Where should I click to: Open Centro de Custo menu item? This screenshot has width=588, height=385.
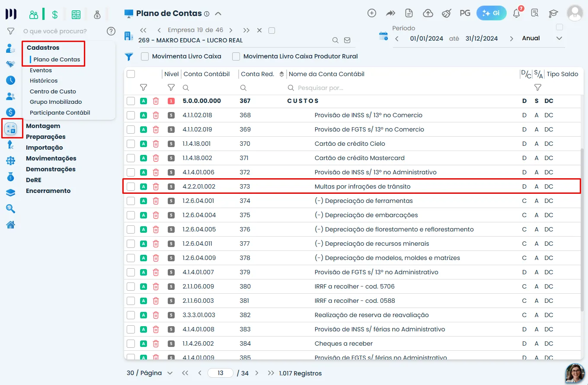pyautogui.click(x=53, y=91)
